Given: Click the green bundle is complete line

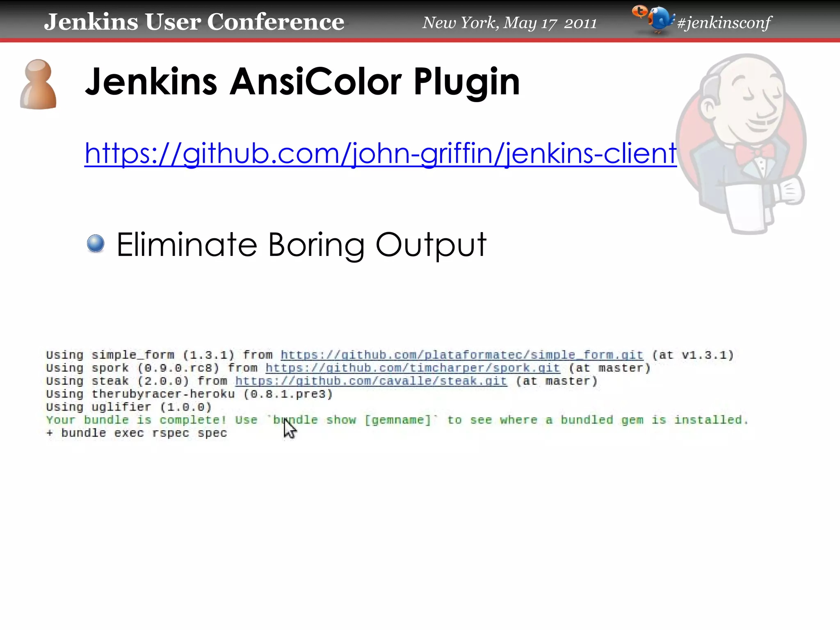Looking at the screenshot, I should (397, 420).
